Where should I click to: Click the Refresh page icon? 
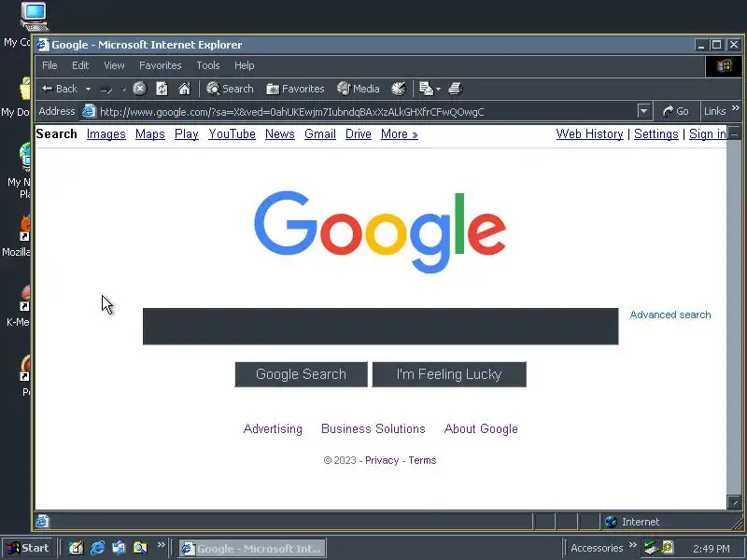point(162,89)
